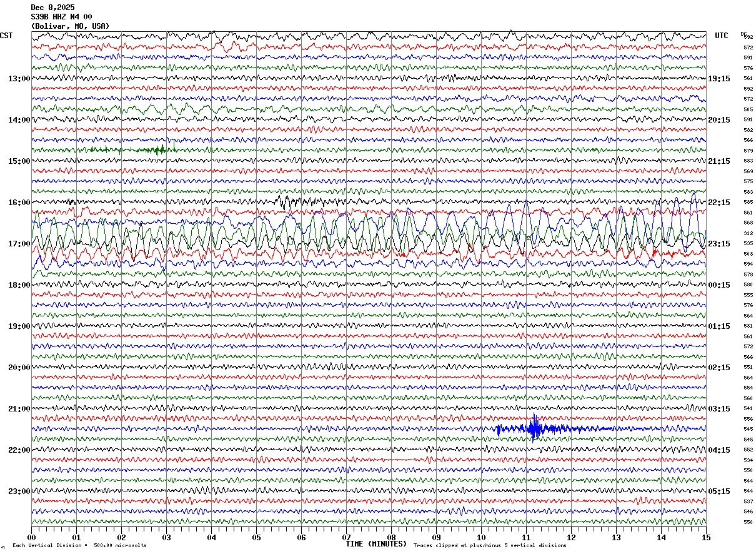Click the DC offset value 535
This screenshot has height=554, width=756.
pos(748,244)
